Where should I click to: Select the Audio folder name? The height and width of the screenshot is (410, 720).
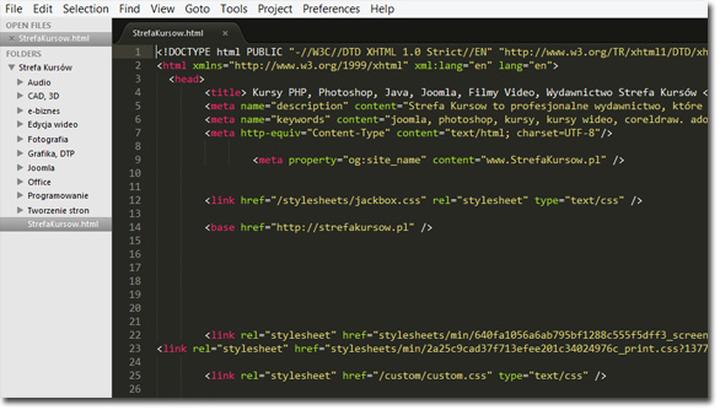click(x=39, y=82)
